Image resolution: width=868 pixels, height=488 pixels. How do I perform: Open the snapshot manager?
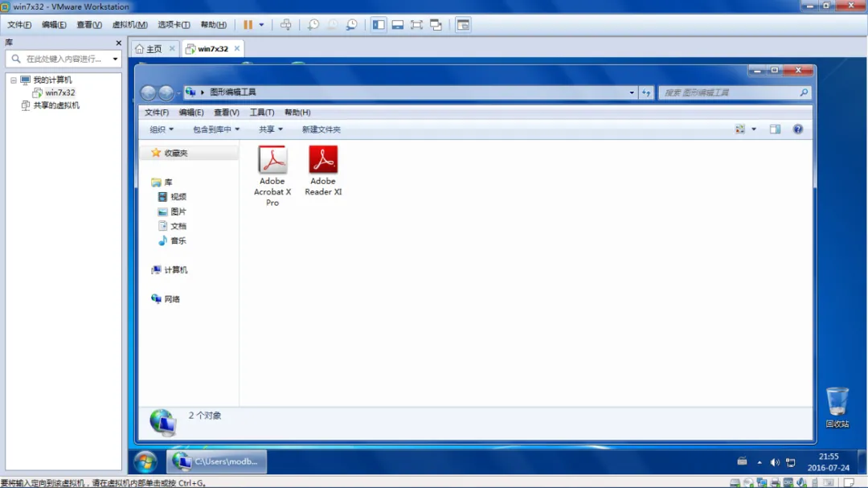pyautogui.click(x=351, y=24)
